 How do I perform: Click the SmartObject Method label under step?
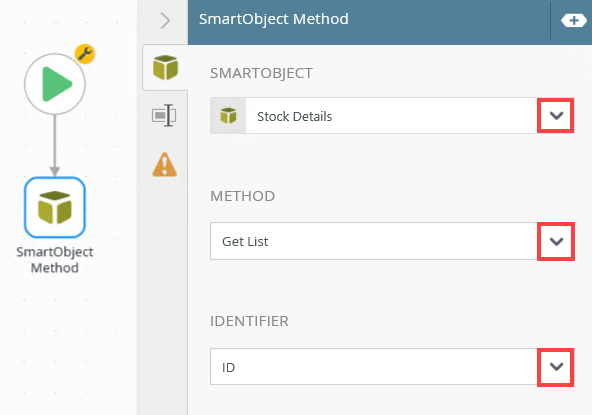pos(55,260)
